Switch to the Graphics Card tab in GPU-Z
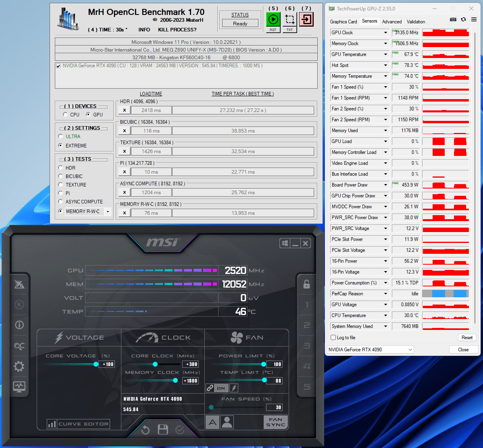 click(x=343, y=21)
